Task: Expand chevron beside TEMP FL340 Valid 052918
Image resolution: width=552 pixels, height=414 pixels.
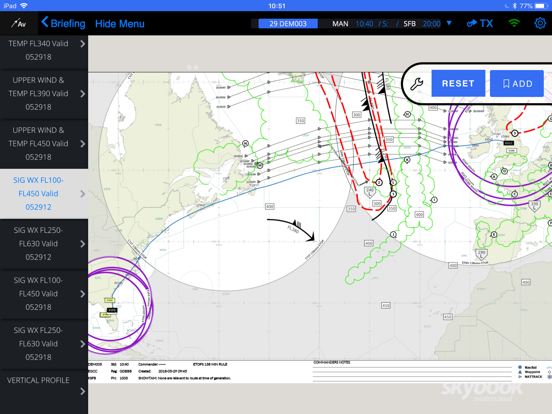Action: click(82, 44)
